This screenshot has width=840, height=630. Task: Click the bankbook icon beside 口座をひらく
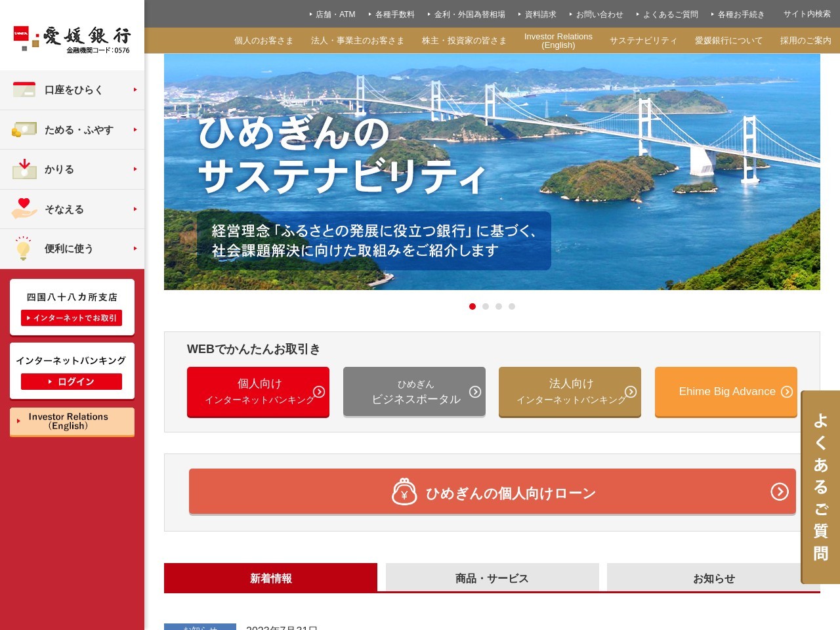click(x=24, y=90)
